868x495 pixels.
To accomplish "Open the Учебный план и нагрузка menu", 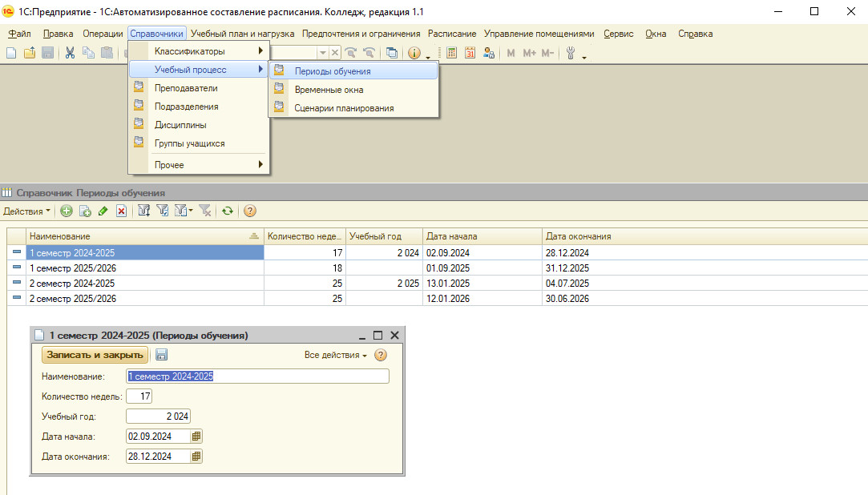I will 243,34.
